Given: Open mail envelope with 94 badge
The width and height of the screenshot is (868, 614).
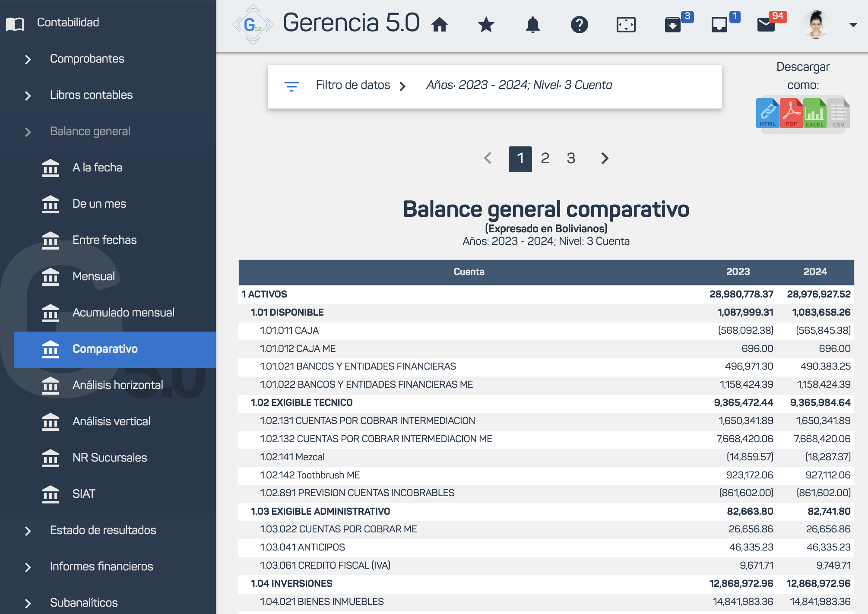Looking at the screenshot, I should [766, 25].
